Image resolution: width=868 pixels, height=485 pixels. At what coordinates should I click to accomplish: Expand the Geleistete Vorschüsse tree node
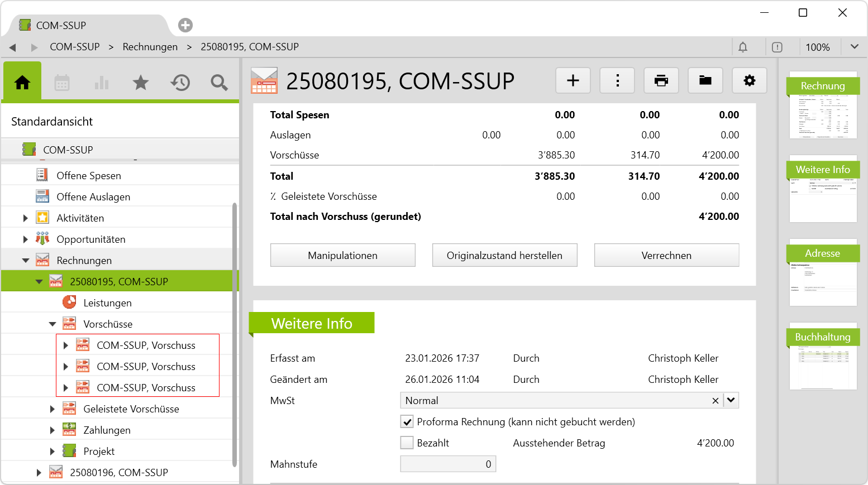coord(53,409)
